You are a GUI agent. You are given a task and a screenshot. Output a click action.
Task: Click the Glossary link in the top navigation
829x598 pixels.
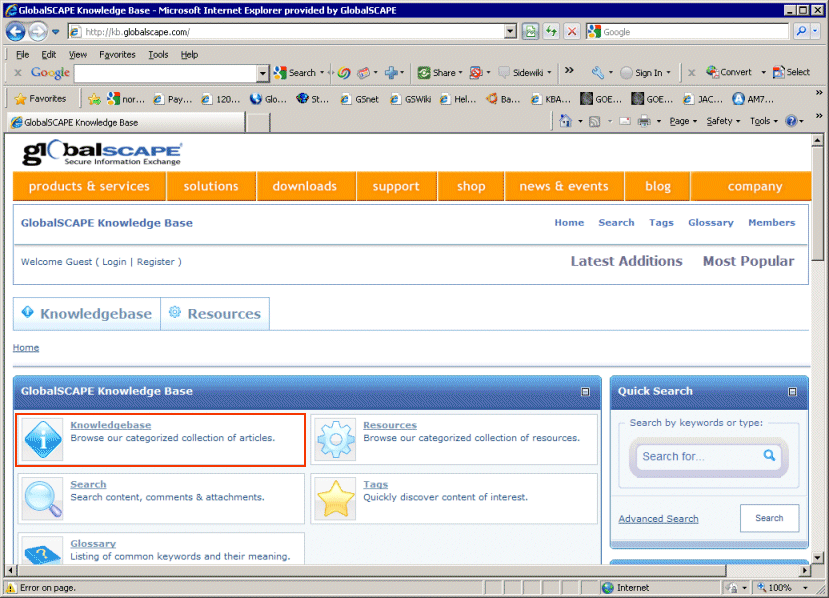pyautogui.click(x=711, y=223)
